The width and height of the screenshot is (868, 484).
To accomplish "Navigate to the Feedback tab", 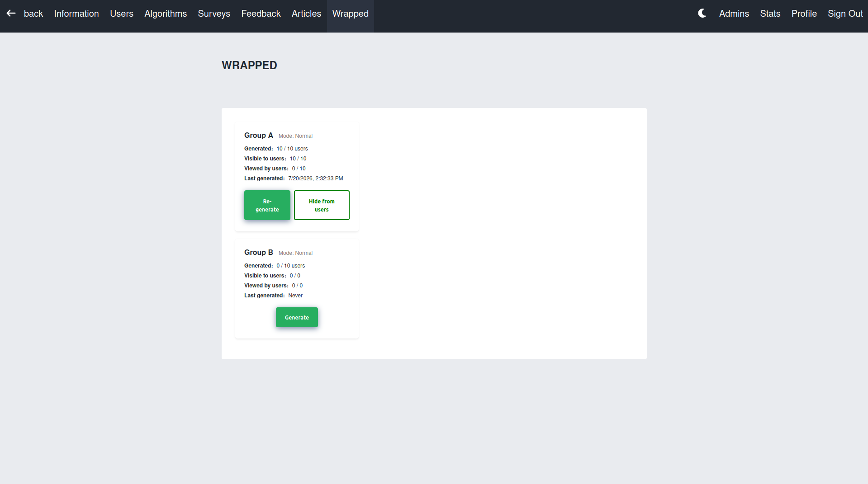I will click(261, 14).
